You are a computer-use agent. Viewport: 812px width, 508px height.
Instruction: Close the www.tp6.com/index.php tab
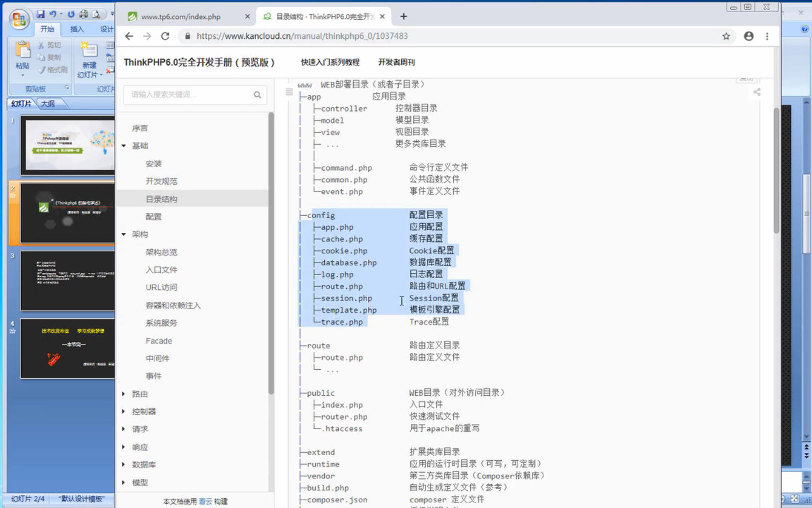(247, 16)
